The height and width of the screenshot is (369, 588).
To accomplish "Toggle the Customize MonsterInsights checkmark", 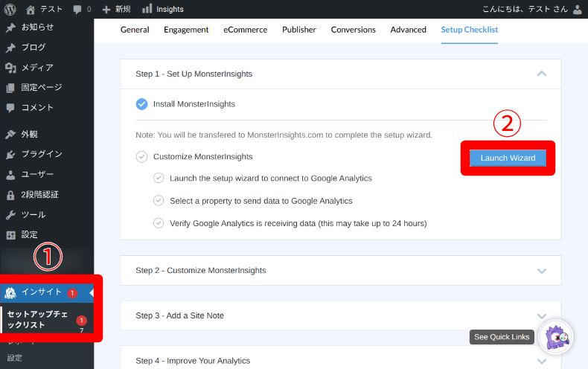I will point(142,157).
